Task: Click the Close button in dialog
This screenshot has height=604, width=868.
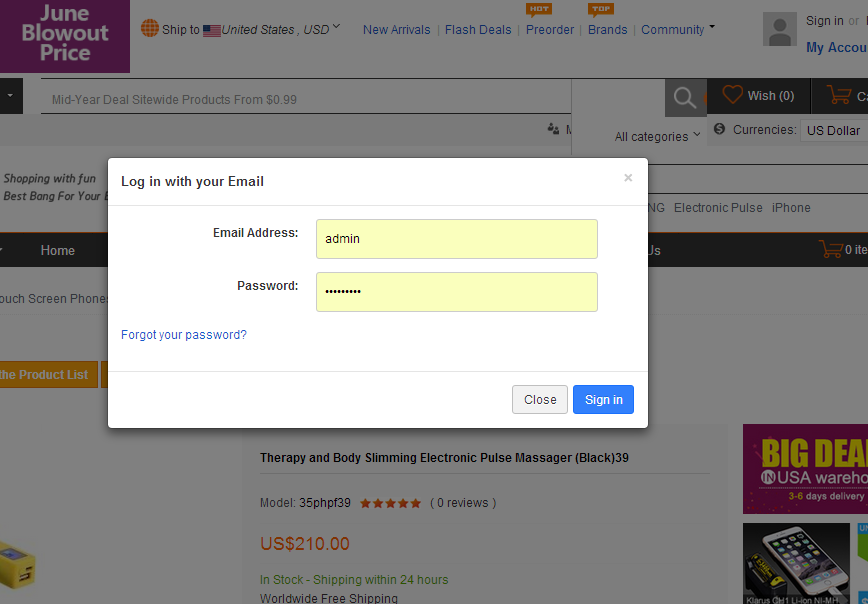Action: point(540,400)
